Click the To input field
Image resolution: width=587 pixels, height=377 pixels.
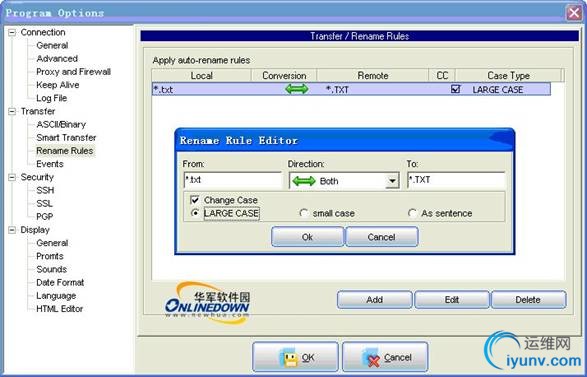pyautogui.click(x=456, y=180)
